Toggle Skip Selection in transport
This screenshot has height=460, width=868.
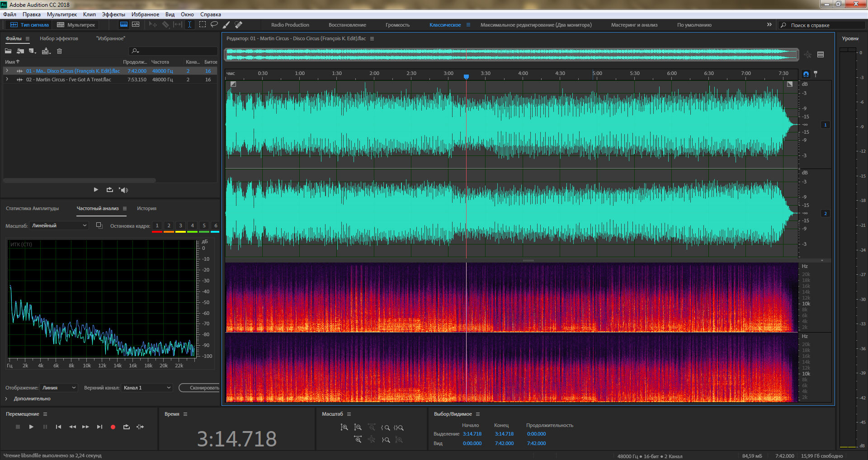[x=140, y=427]
